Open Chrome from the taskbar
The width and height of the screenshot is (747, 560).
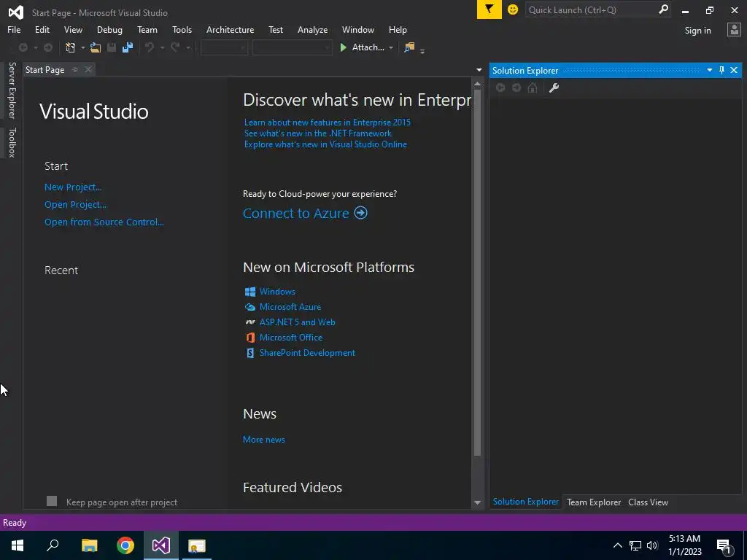125,545
